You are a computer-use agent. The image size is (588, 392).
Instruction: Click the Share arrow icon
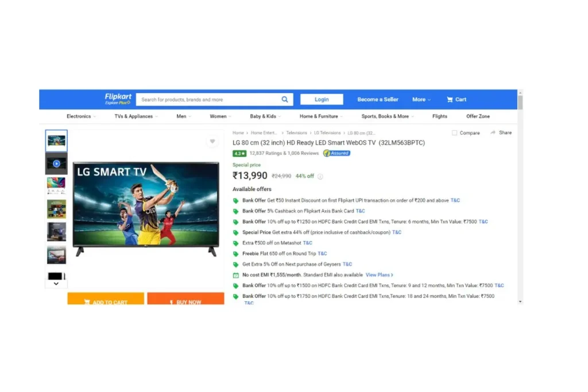pos(493,133)
